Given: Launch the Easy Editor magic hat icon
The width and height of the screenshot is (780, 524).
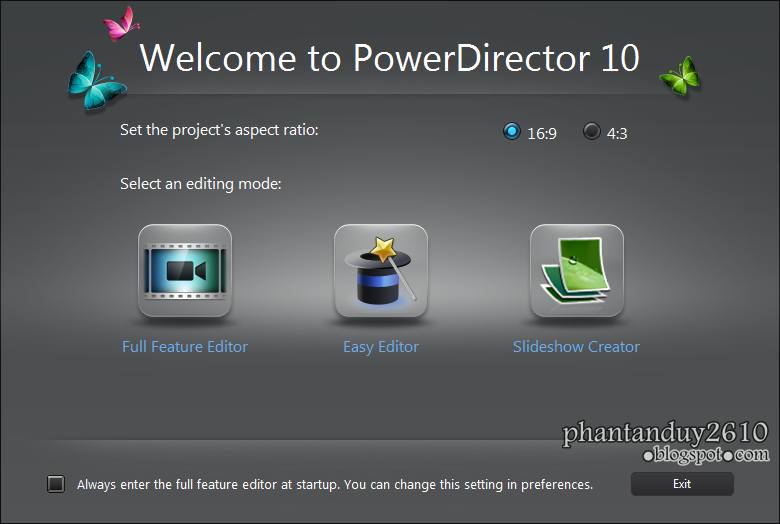Looking at the screenshot, I should 381,271.
